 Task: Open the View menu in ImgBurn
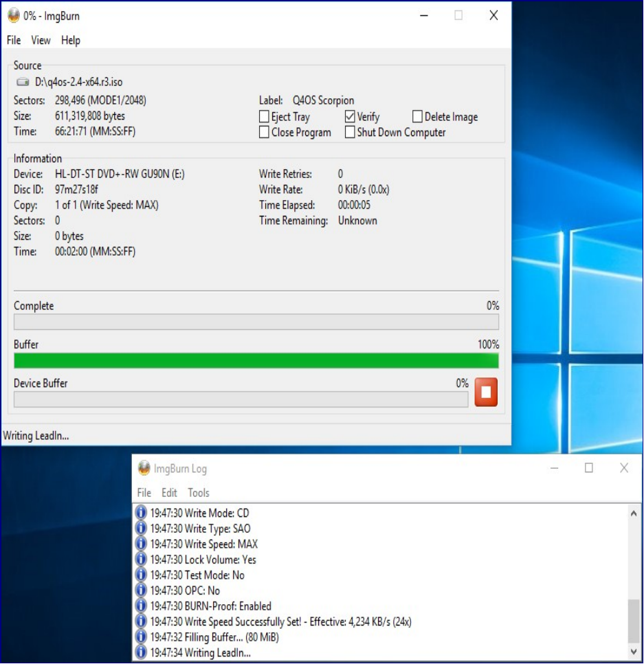[x=41, y=41]
